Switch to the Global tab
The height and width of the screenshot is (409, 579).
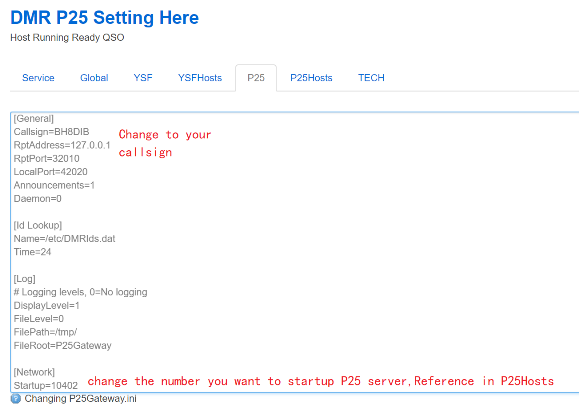click(94, 78)
